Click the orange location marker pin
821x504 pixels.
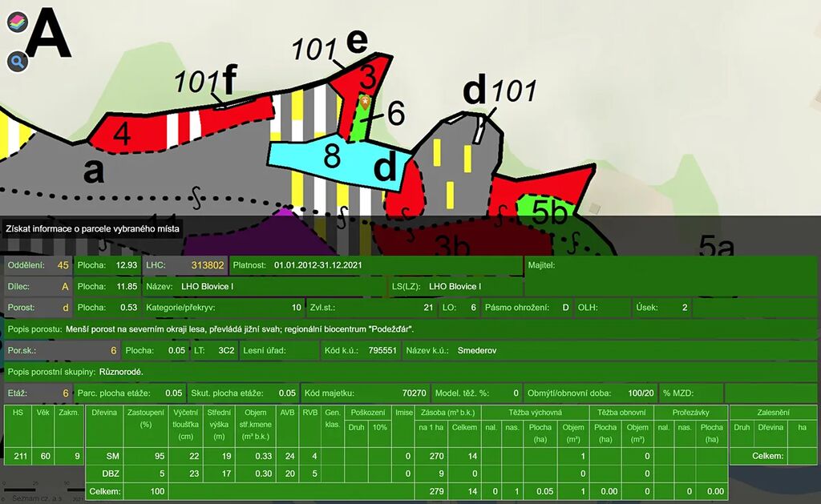coord(364,102)
